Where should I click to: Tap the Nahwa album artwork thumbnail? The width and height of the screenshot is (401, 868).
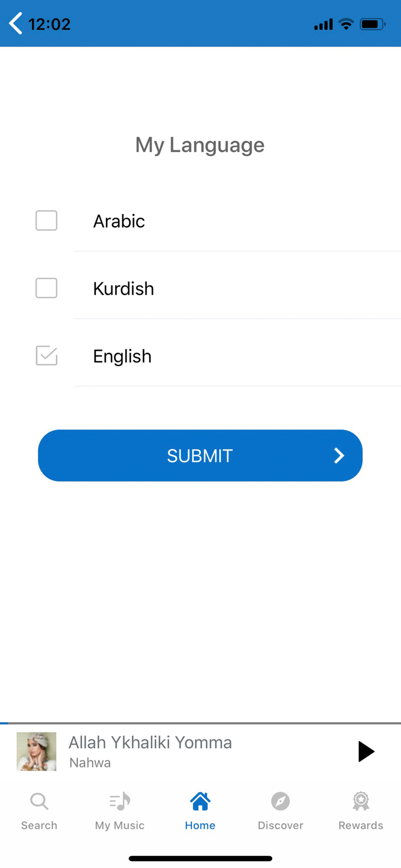(36, 752)
